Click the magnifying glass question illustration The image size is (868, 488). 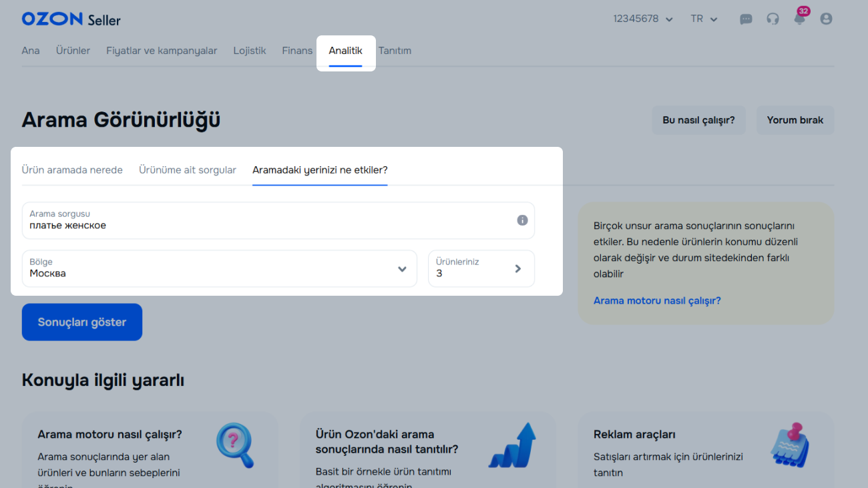(x=235, y=445)
